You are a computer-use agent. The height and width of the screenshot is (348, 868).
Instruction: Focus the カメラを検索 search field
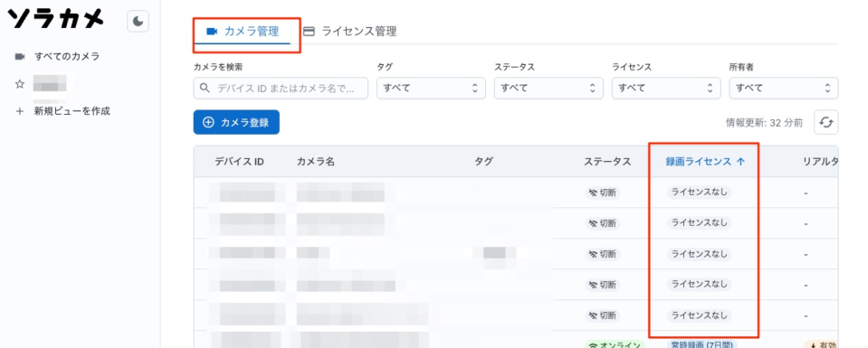pyautogui.click(x=281, y=88)
